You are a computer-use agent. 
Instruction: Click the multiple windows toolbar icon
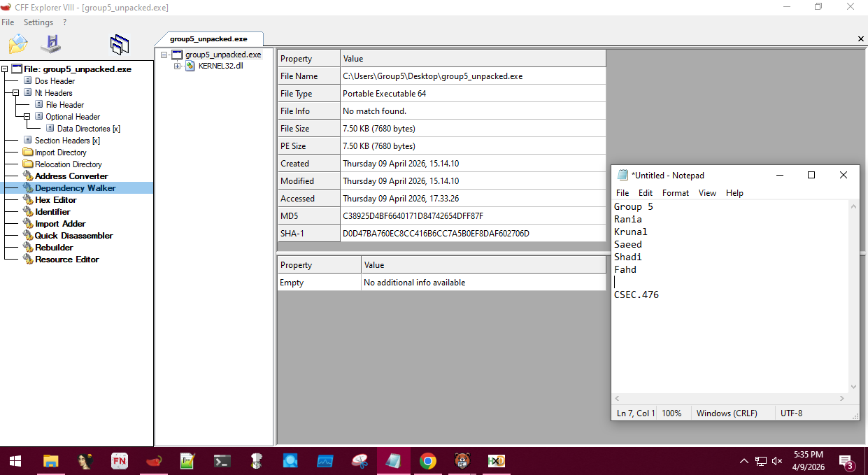pos(120,44)
